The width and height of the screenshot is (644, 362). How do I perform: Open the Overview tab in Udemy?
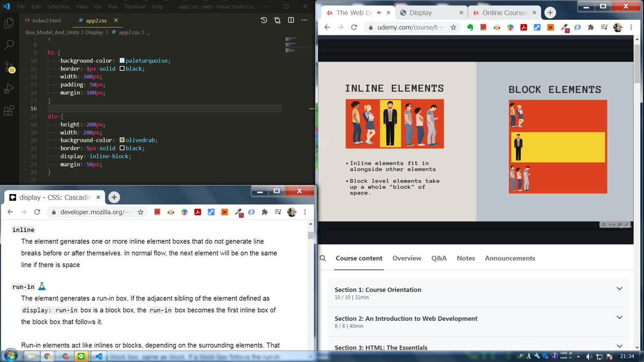click(407, 258)
